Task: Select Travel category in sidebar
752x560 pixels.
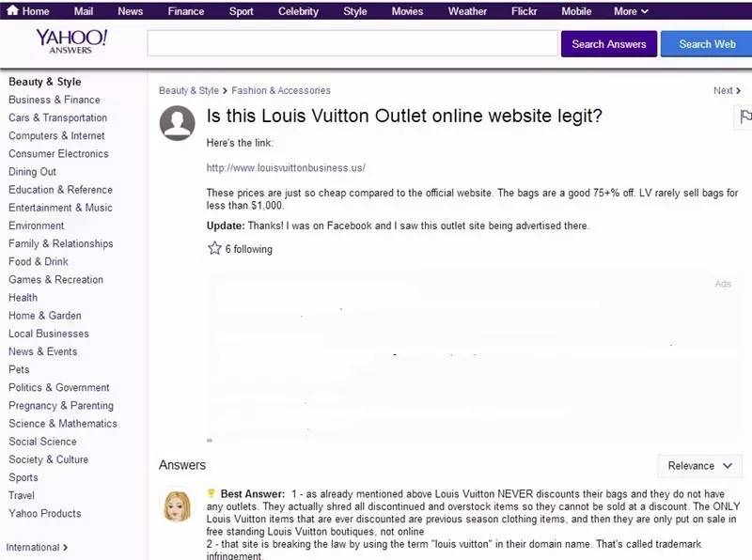Action: click(21, 495)
